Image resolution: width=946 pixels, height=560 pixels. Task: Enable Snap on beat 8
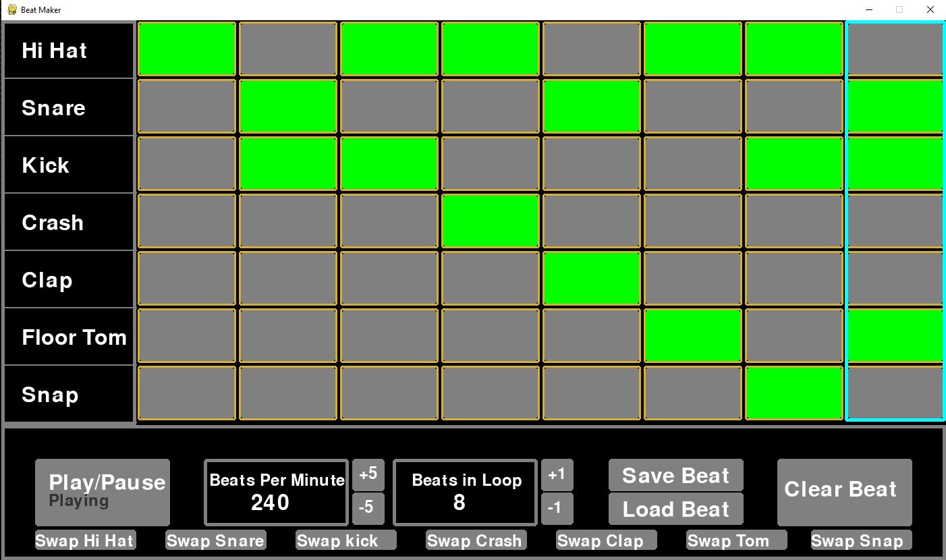pyautogui.click(x=895, y=393)
